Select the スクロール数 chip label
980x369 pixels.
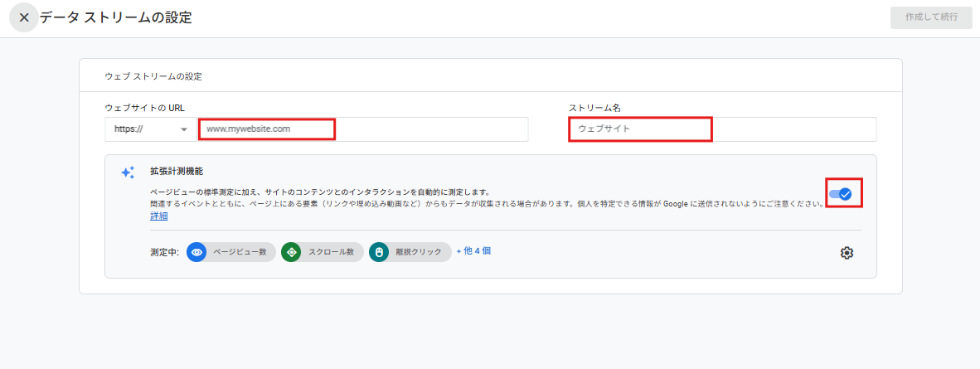332,252
